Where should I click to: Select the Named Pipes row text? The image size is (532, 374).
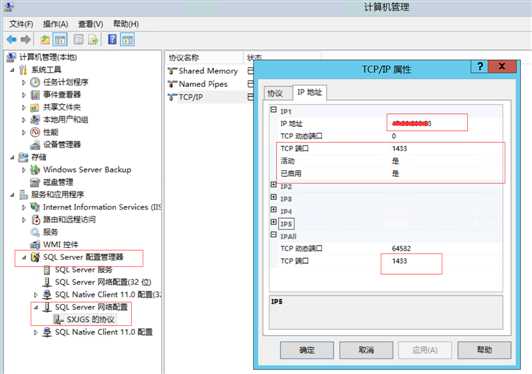coord(203,84)
